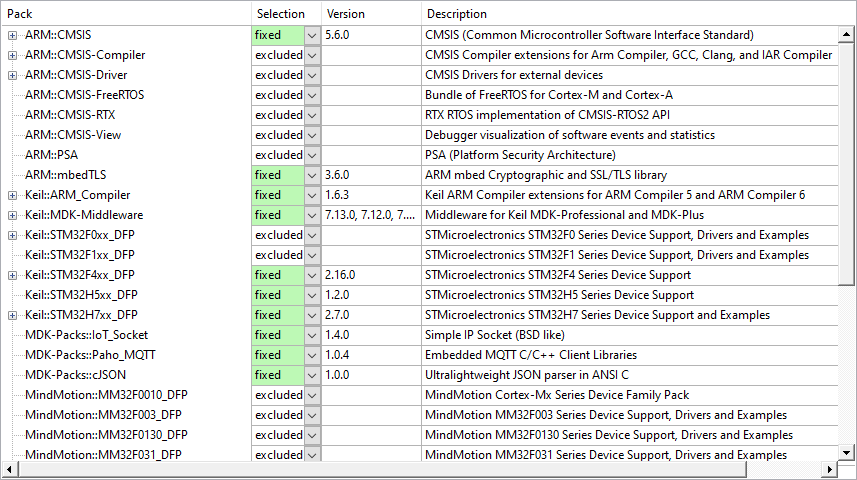Expand the Keil::STM32F4xx_DFP tree node
This screenshot has width=857, height=480.
[x=12, y=276]
